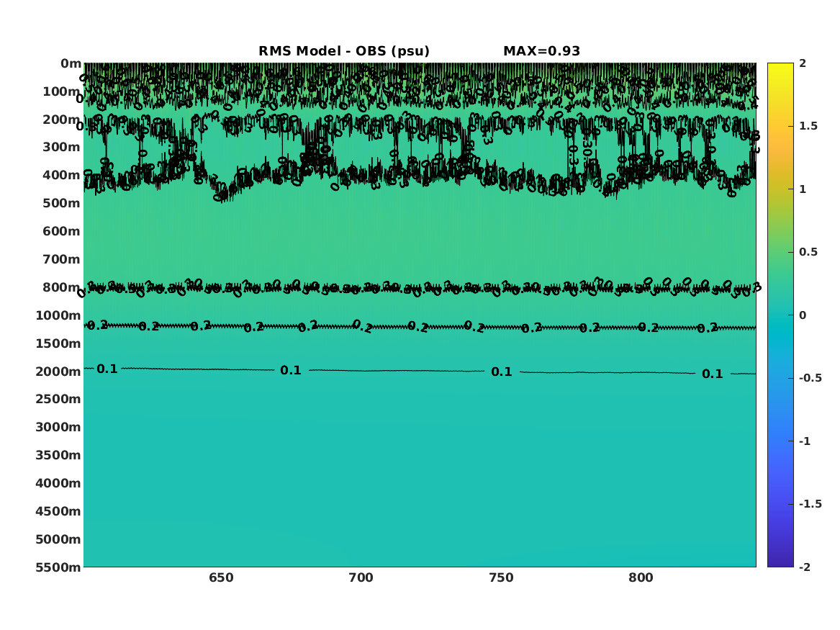Click the '100m' depth axis label
Viewport: 840px width, 630px height.
click(62, 91)
